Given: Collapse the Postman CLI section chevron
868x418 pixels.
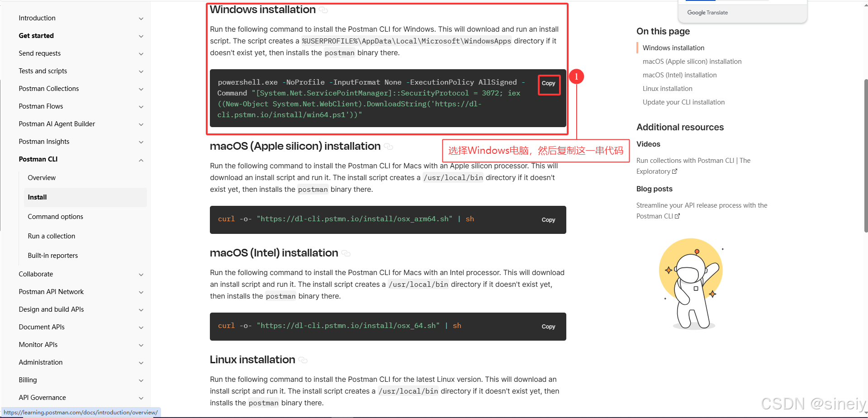Looking at the screenshot, I should click(141, 160).
